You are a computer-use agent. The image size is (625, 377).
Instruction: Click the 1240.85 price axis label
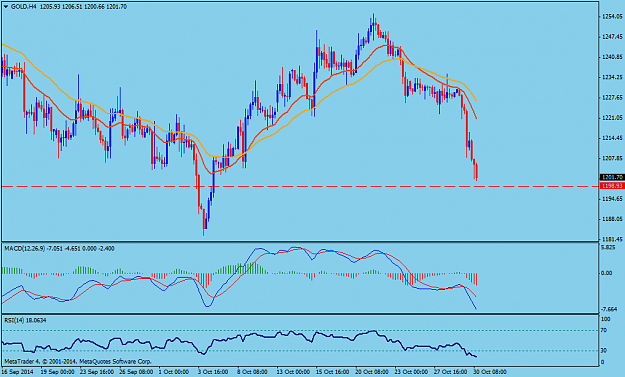[x=613, y=57]
